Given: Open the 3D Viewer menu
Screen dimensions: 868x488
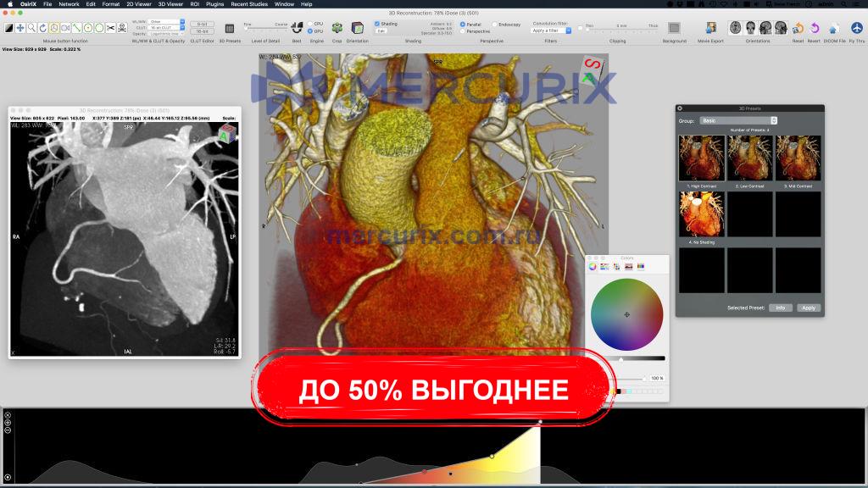Looking at the screenshot, I should click(170, 4).
